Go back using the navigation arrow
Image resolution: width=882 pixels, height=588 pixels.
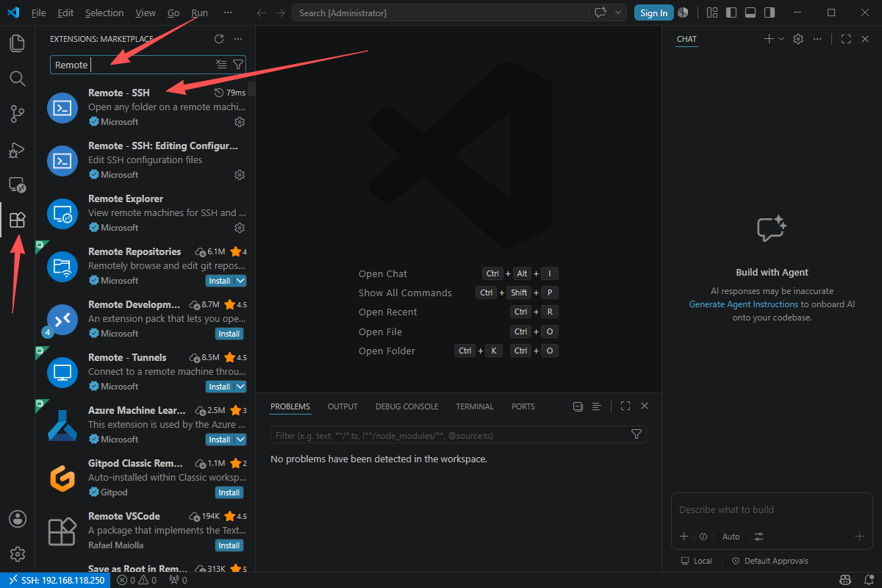pos(262,12)
